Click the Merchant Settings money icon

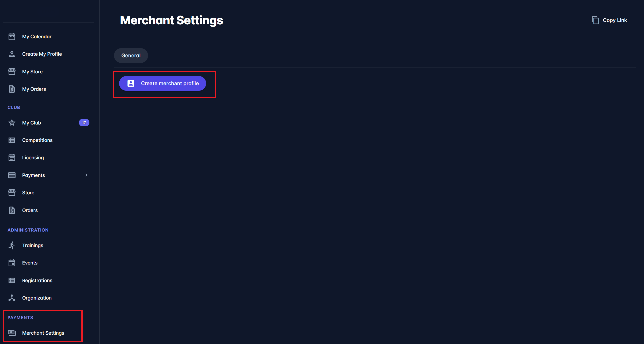point(12,333)
